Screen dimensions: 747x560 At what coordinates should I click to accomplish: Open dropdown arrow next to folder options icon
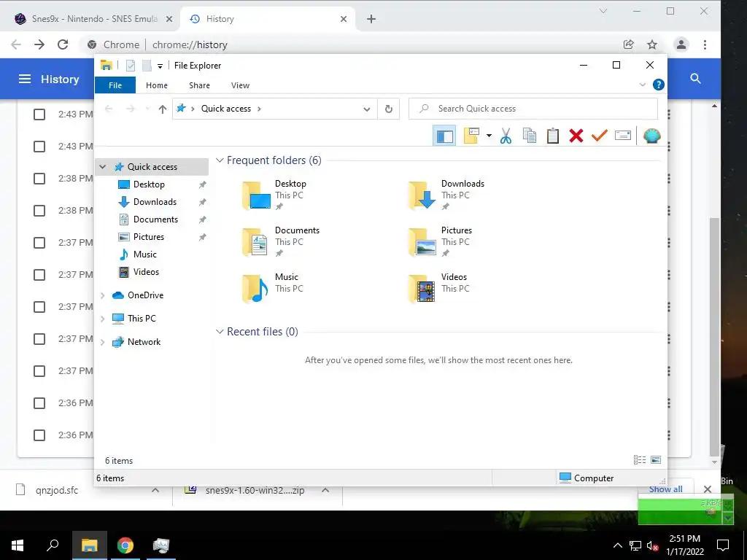[x=489, y=136]
